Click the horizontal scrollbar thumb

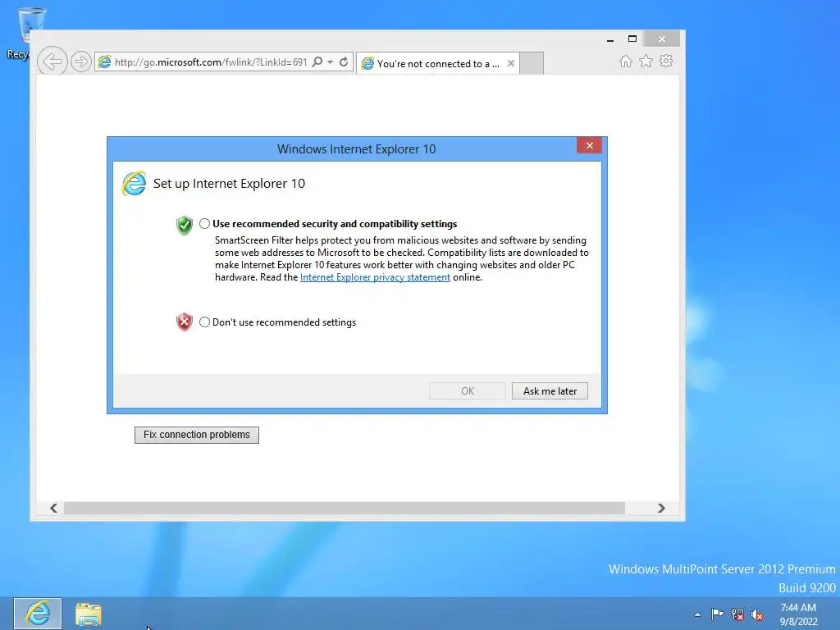(344, 508)
